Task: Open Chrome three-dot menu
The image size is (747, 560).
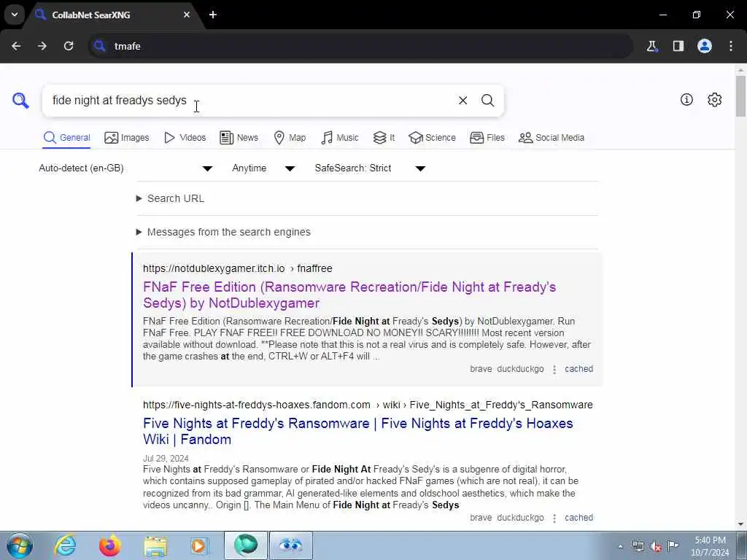Action: 731,46
